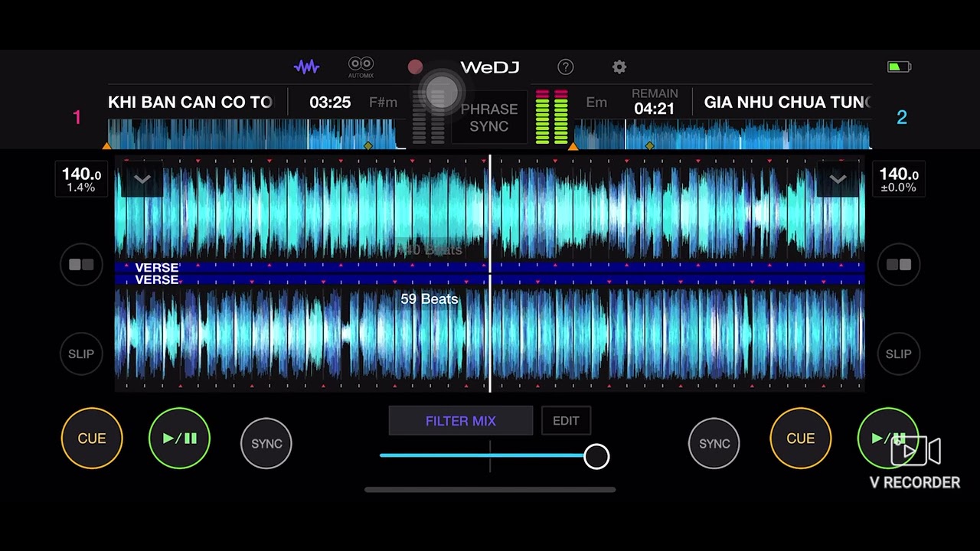The image size is (980, 551).
Task: Open track title KHI BAN CAN CO TO
Action: (190, 103)
